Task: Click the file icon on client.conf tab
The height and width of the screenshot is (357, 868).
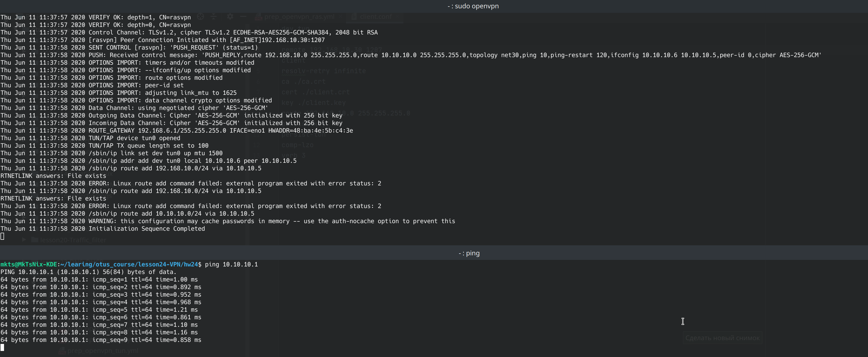Action: [354, 17]
